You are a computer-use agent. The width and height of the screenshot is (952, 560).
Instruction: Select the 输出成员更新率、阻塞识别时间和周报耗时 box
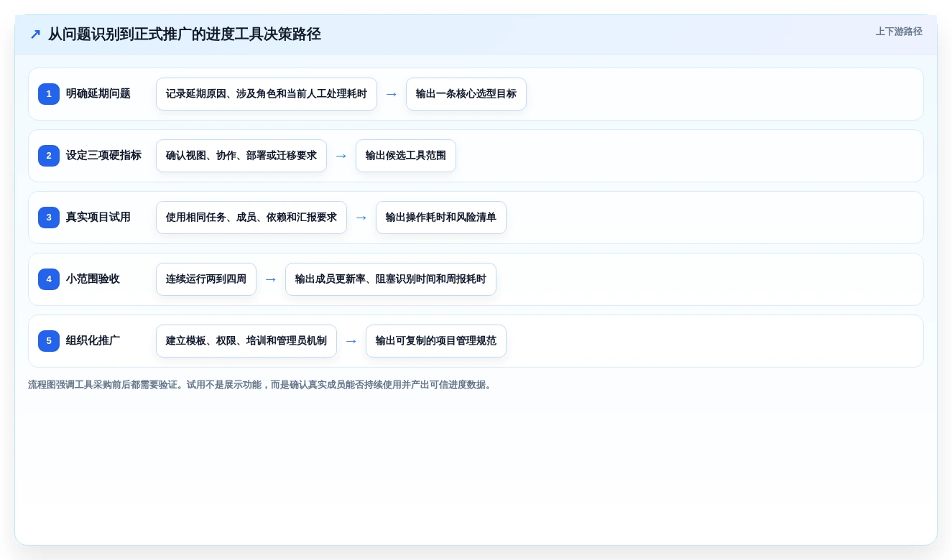[x=391, y=279]
